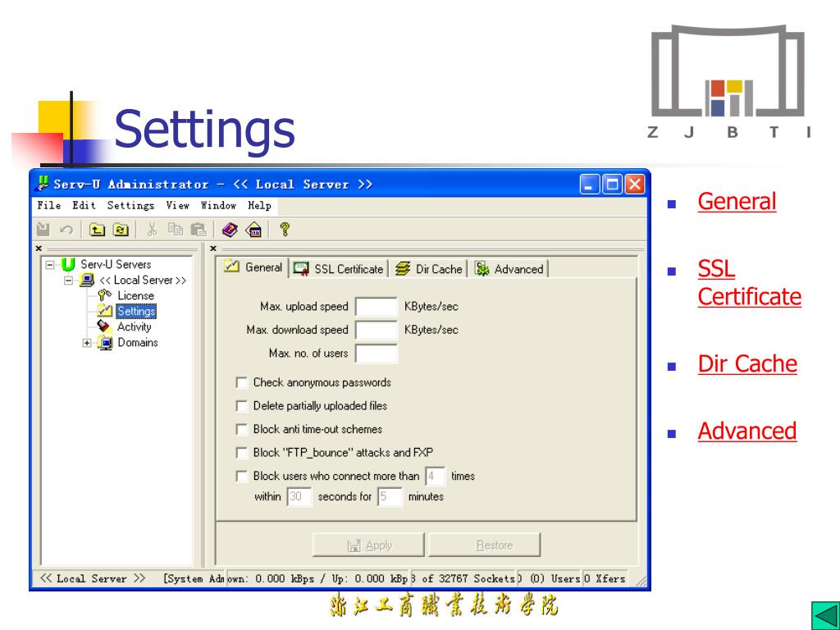
Task: Collapse the Local Server tree node
Action: point(69,281)
